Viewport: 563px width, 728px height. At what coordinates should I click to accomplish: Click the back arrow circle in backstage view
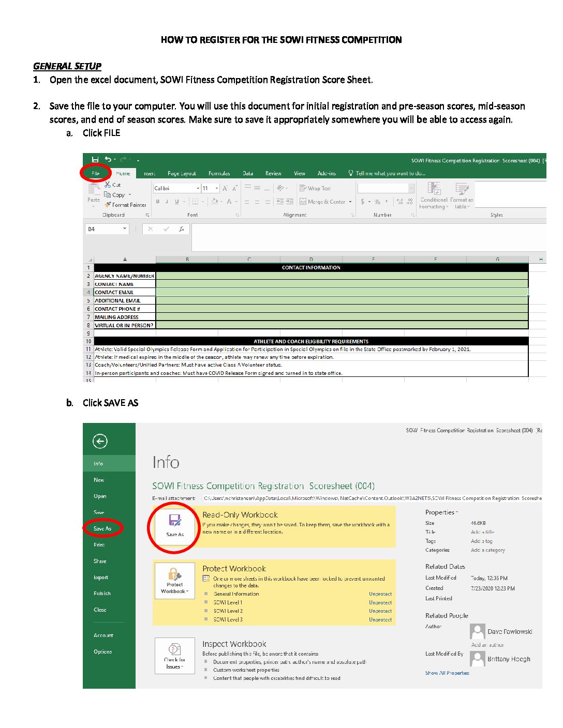100,441
